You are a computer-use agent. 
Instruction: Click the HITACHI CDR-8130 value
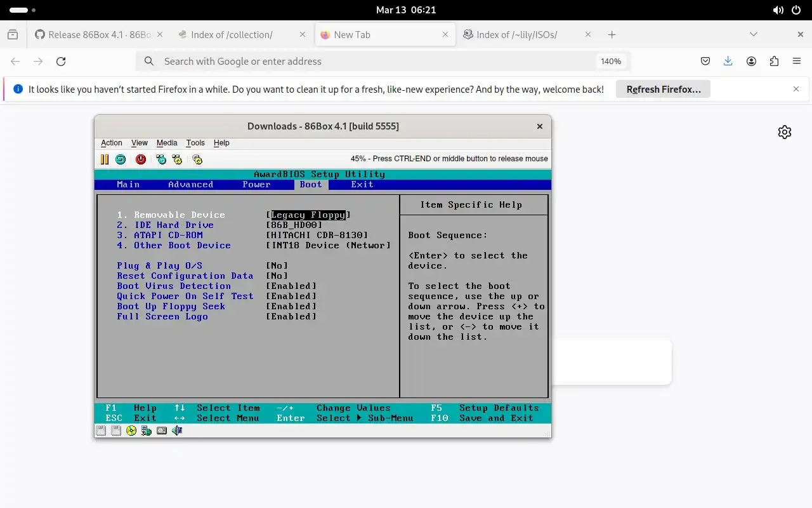(317, 236)
